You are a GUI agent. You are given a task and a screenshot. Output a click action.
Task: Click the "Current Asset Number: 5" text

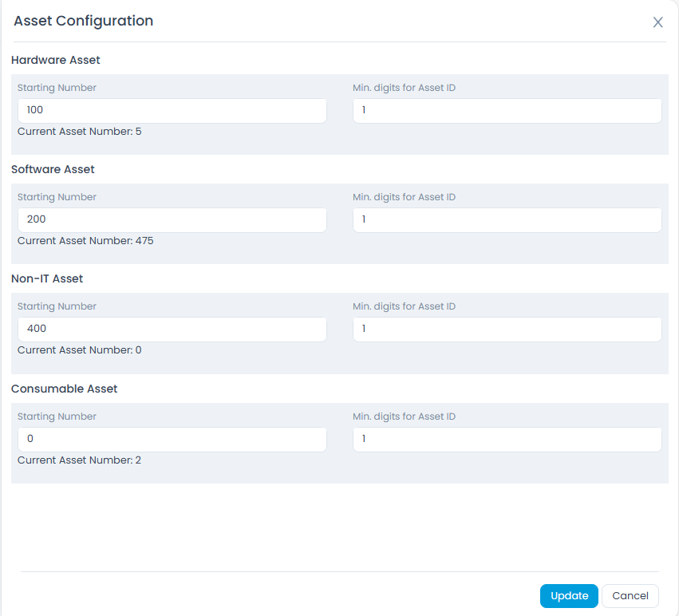[x=79, y=131]
